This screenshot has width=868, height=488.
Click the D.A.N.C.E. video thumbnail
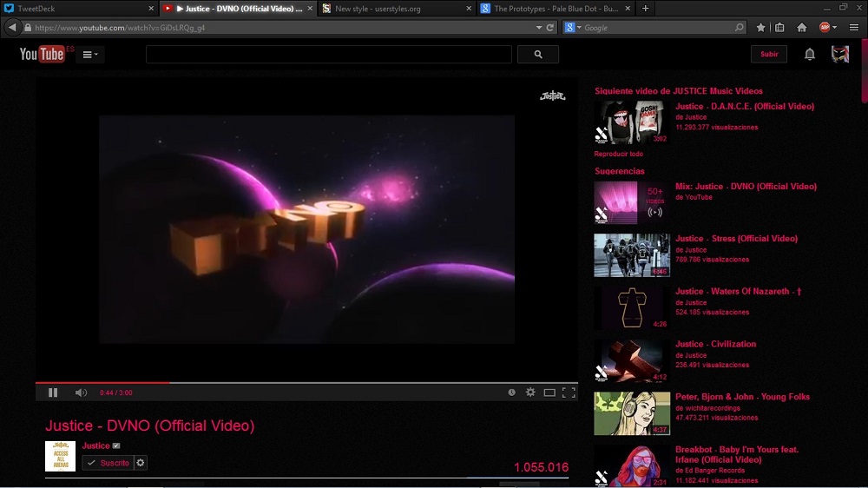pyautogui.click(x=632, y=122)
